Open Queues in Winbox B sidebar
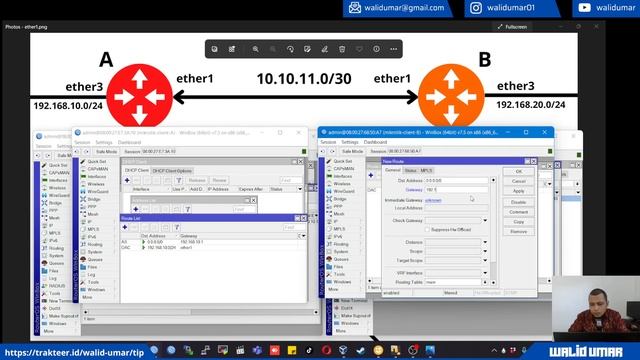 tap(341, 259)
